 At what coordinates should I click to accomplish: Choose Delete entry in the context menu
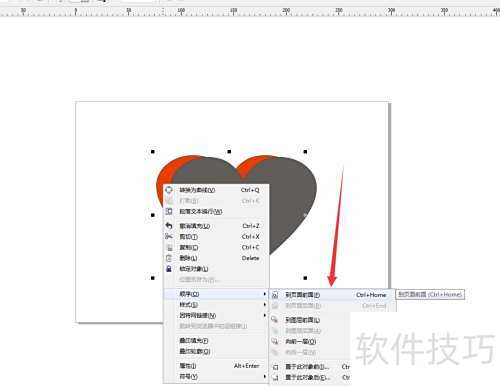[x=216, y=258]
